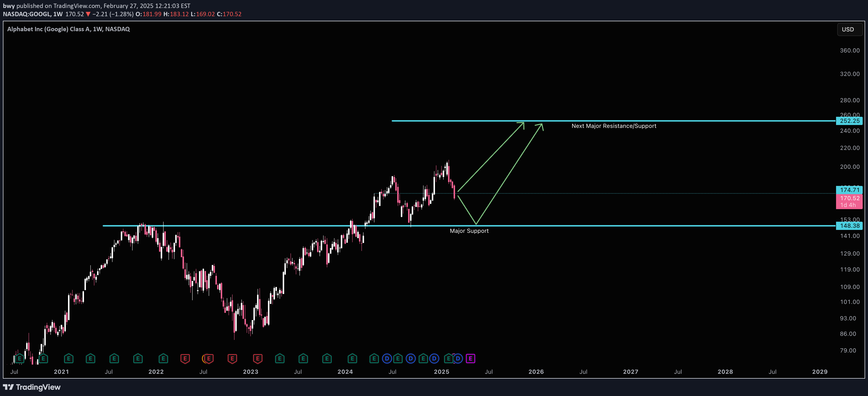Click the 252.25 price label on the axis
Screen dimensions: 868x396
[x=849, y=121]
